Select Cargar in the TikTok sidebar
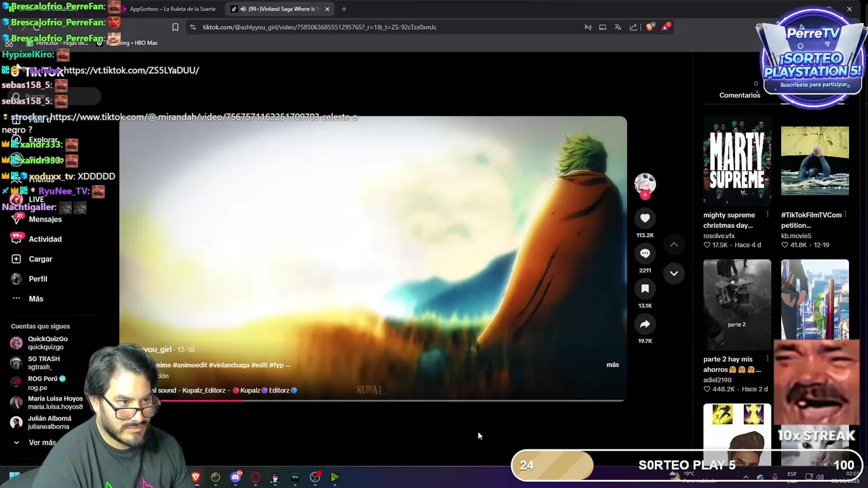The image size is (868, 488). pyautogui.click(x=40, y=259)
